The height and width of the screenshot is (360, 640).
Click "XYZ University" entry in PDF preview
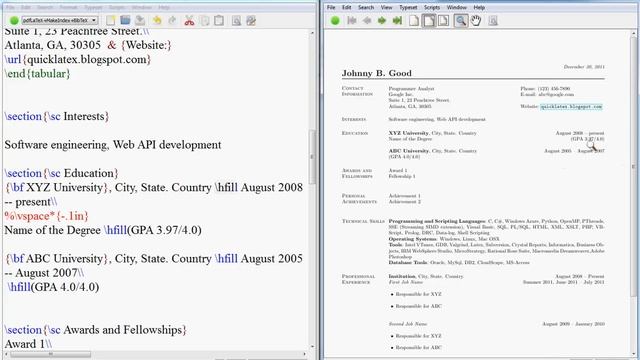point(408,133)
